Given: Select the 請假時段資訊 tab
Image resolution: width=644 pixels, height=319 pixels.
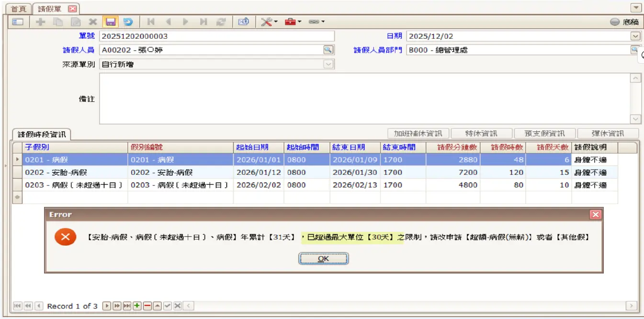Looking at the screenshot, I should point(42,134).
